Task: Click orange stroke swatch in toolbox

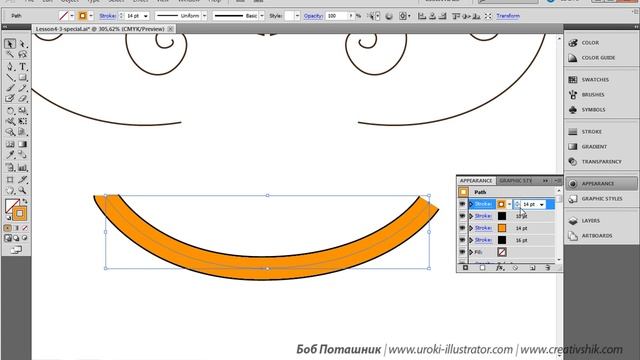Action: click(19, 213)
